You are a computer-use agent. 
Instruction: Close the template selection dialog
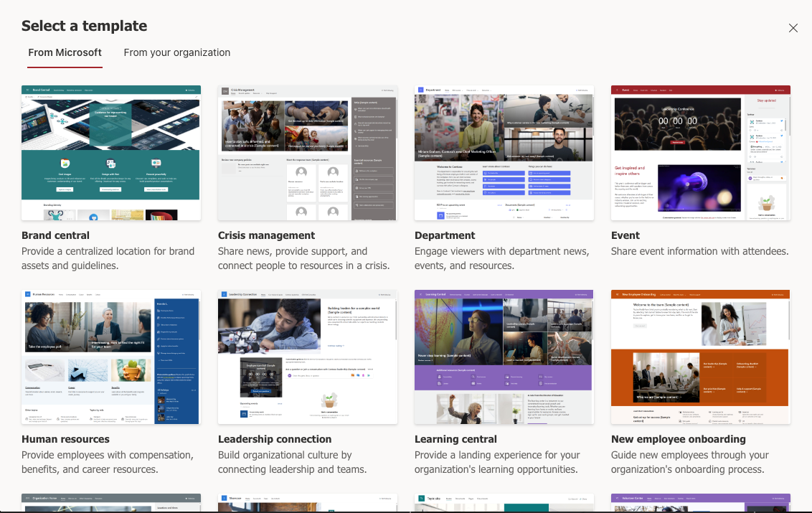click(793, 28)
